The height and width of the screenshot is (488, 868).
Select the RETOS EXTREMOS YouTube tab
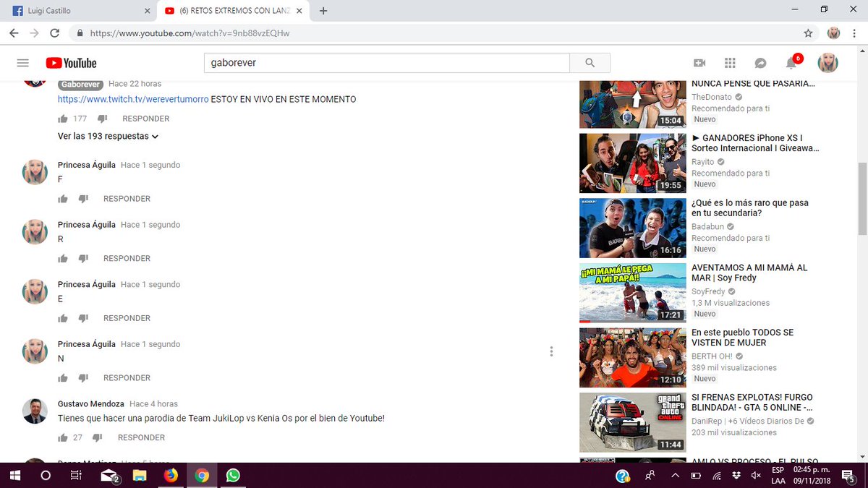[x=234, y=11]
